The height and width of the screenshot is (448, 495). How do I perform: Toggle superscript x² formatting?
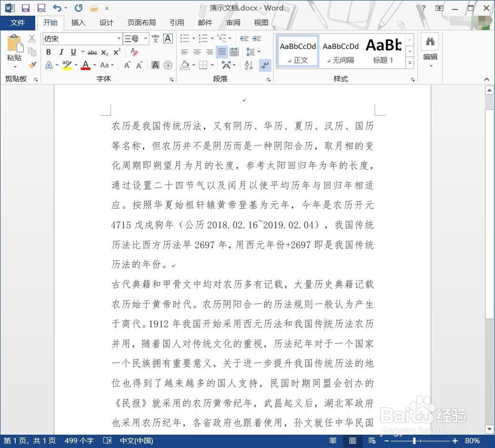pos(117,52)
